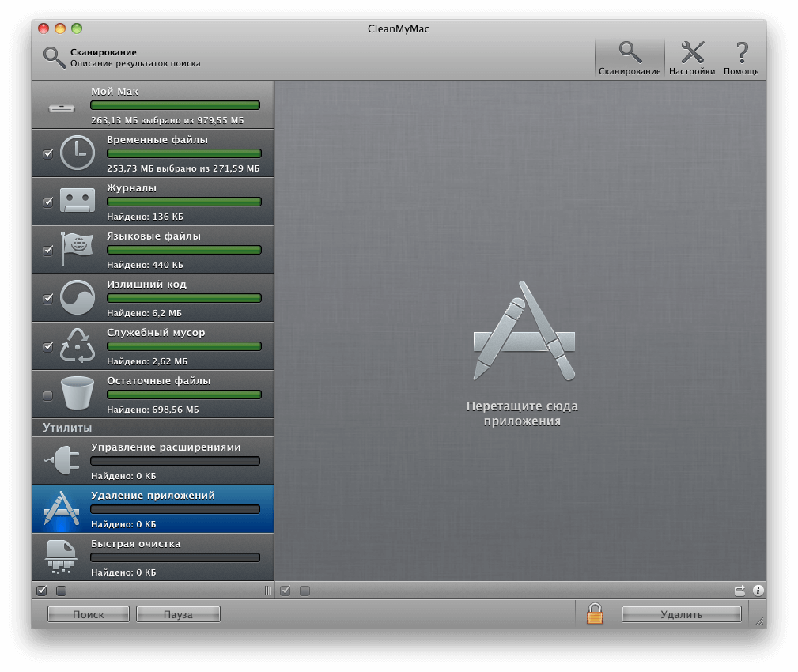Click the recycle icon for Служебный мусор
This screenshot has width=798, height=672.
pos(78,345)
